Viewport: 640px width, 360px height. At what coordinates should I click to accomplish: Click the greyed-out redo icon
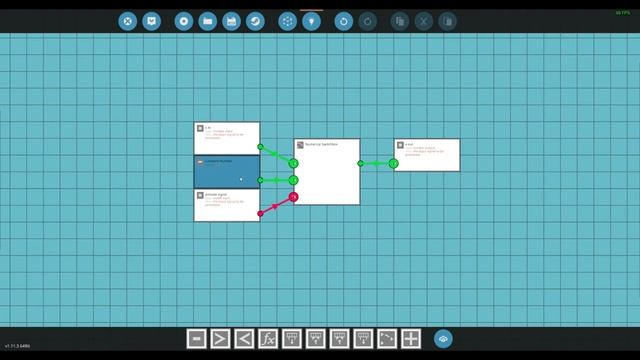click(368, 21)
